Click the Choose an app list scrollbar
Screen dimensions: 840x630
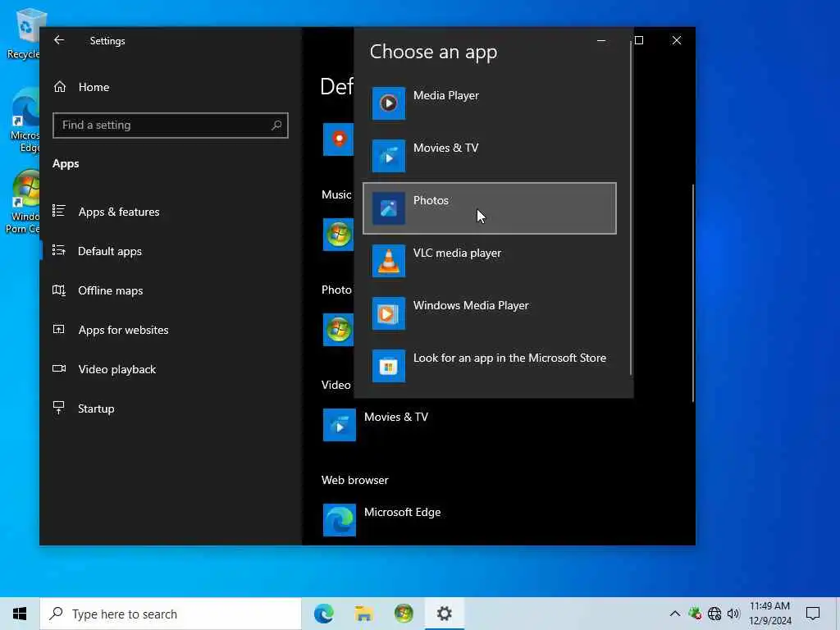click(631, 209)
